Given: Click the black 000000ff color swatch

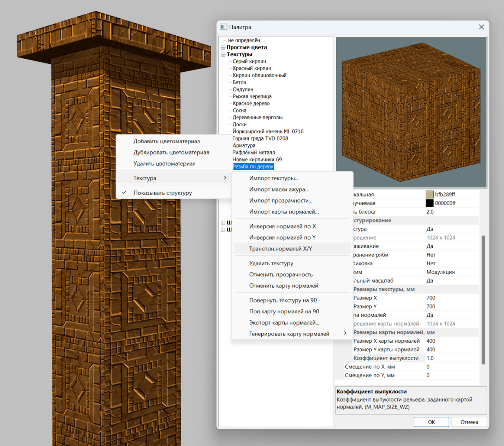Looking at the screenshot, I should pos(429,203).
